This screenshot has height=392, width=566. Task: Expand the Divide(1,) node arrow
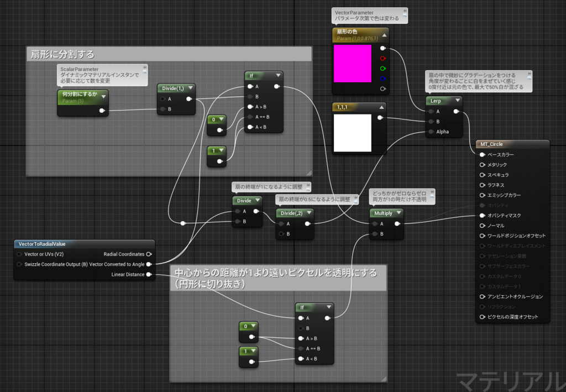190,88
